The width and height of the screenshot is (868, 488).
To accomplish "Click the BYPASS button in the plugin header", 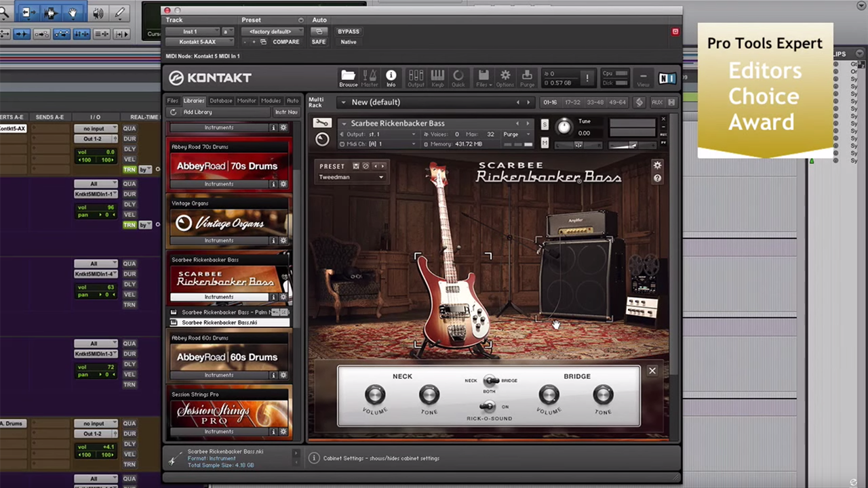I will (x=348, y=31).
